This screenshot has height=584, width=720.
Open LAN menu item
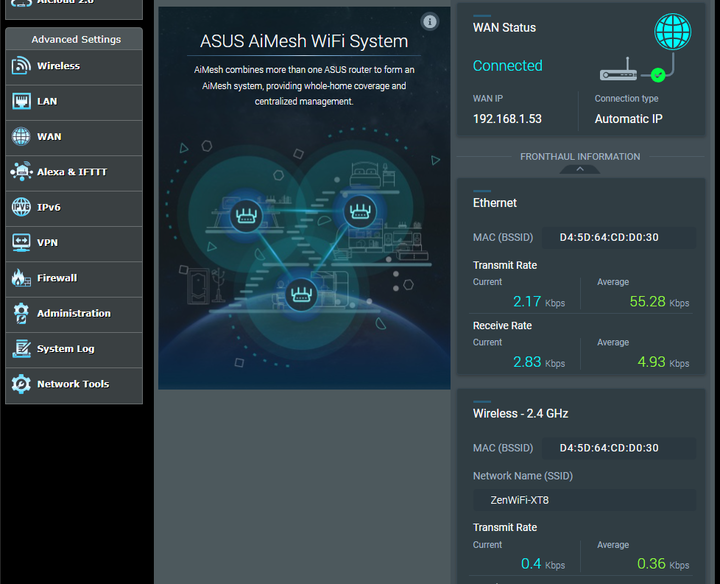(74, 102)
